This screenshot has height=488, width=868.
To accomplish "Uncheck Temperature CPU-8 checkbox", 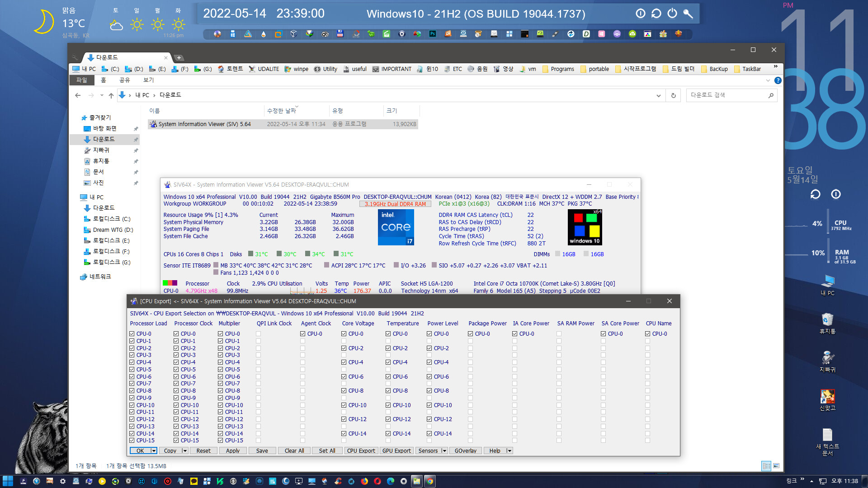I will tap(388, 391).
